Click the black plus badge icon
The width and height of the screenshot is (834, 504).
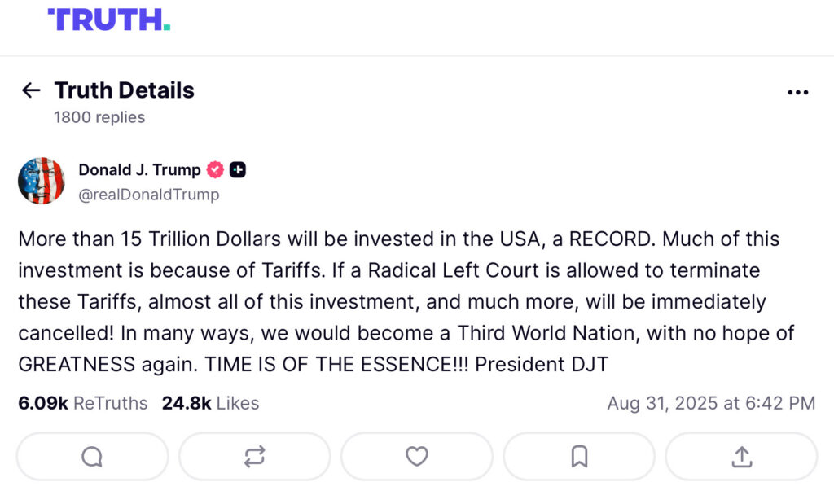tap(238, 170)
